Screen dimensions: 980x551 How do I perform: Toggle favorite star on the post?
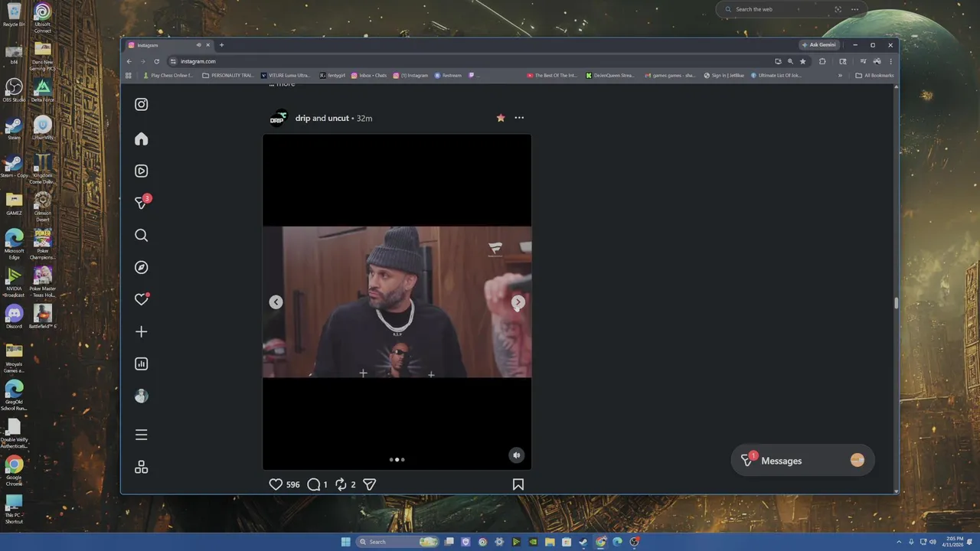point(501,118)
